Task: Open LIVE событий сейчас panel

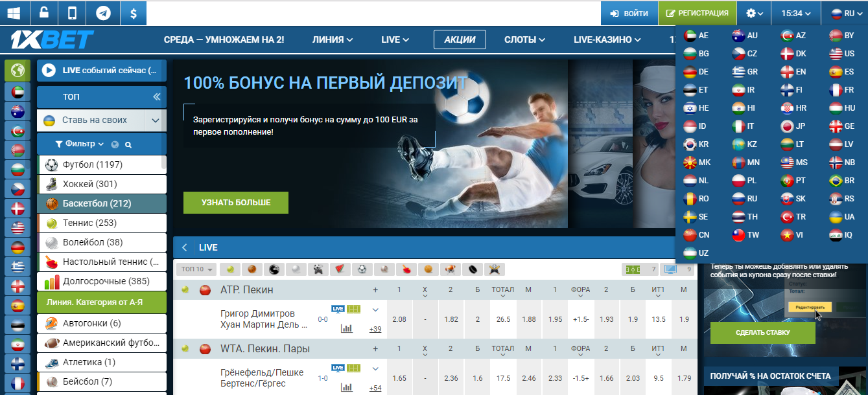Action: point(102,71)
